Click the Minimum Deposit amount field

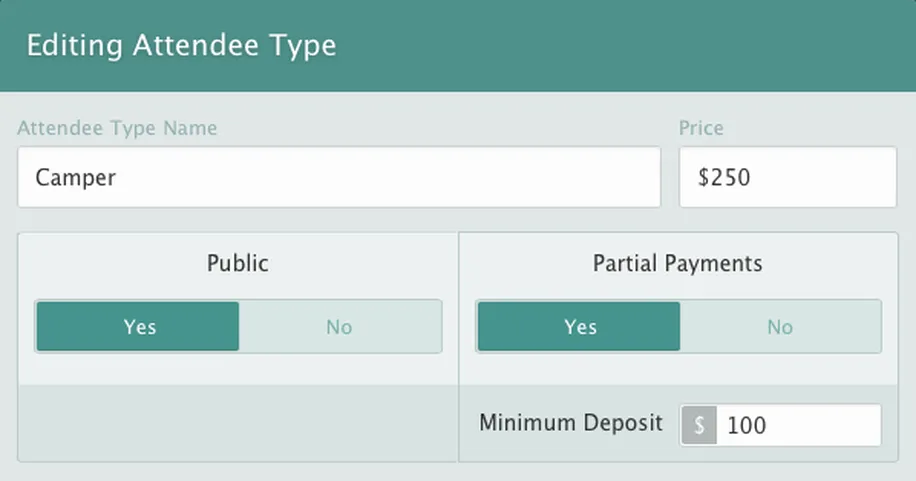point(800,425)
